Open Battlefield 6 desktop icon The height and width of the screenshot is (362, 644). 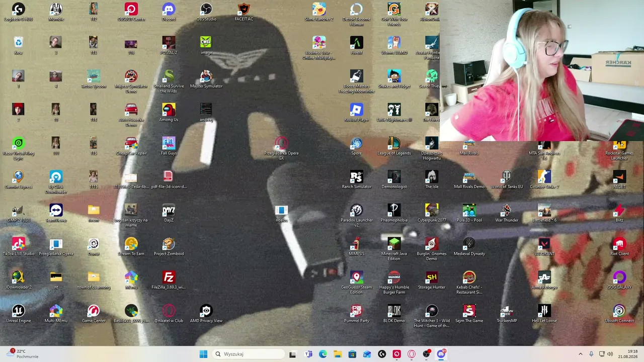pos(544,213)
